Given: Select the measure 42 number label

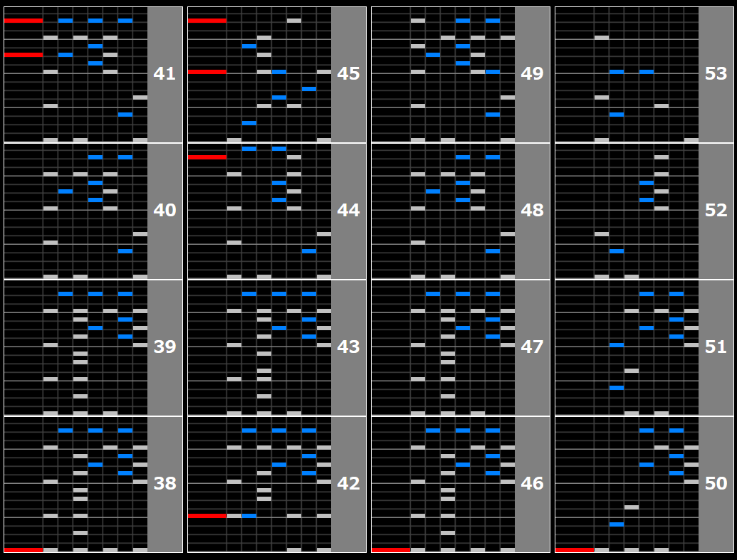Looking at the screenshot, I should point(349,483).
